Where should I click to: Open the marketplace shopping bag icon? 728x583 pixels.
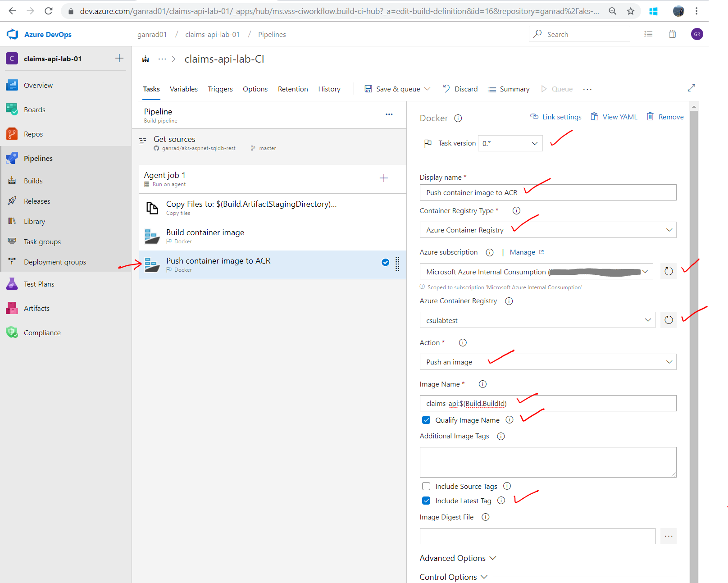point(672,34)
